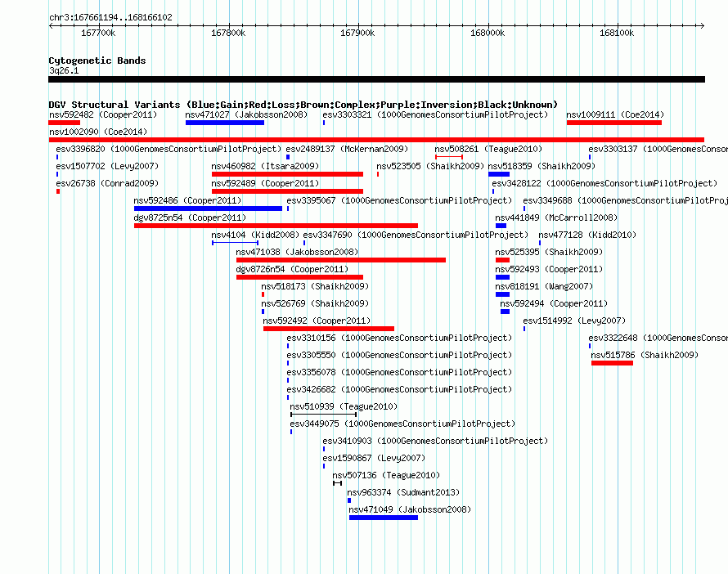Click nsv471049 (Jakobsson2008) label
Screen dimensions: 728x574
point(410,509)
